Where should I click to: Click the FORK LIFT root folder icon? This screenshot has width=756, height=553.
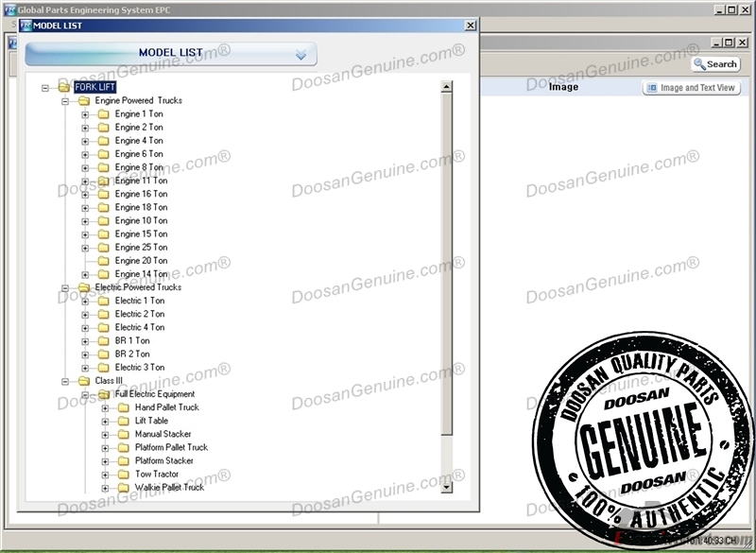click(x=64, y=87)
